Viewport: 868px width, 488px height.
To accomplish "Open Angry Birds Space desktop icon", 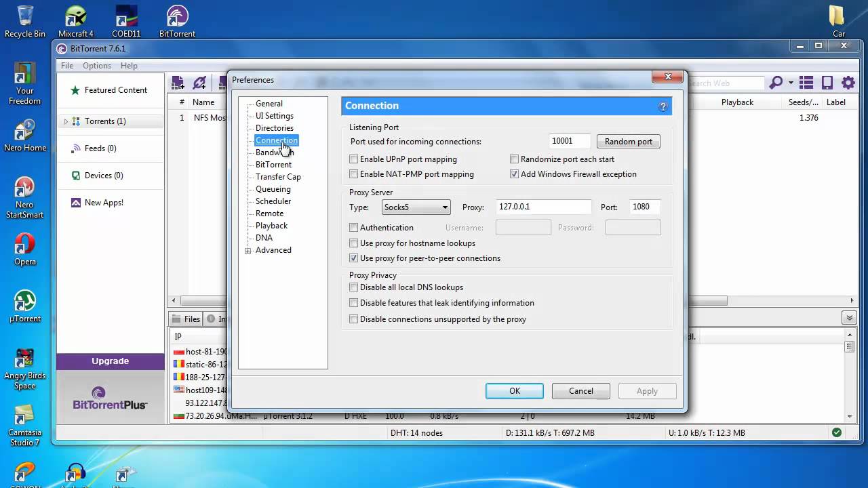I will click(25, 369).
